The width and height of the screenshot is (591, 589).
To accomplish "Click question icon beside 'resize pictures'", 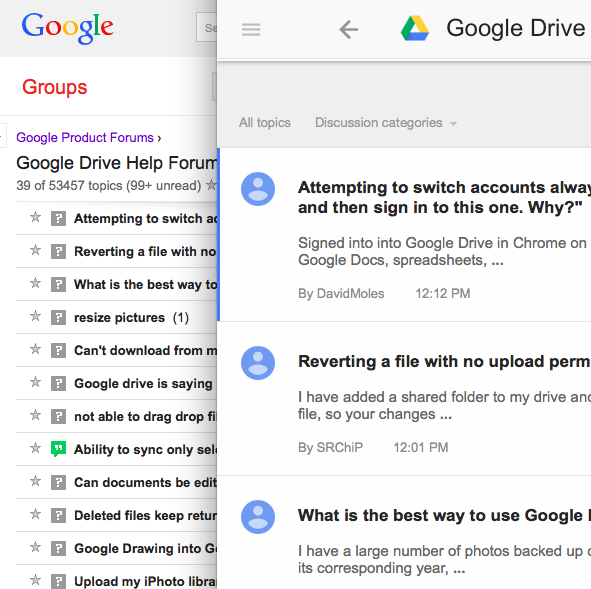I will point(58,317).
